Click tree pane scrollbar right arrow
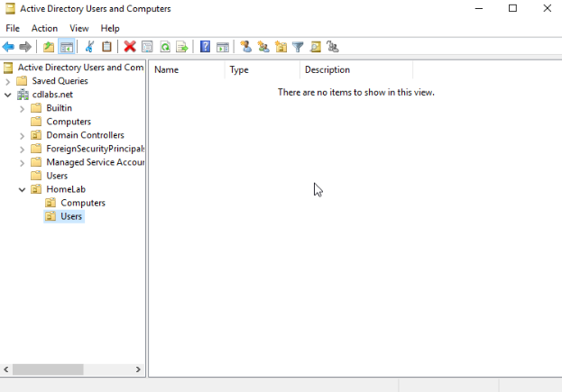The width and height of the screenshot is (562, 392). point(138,369)
